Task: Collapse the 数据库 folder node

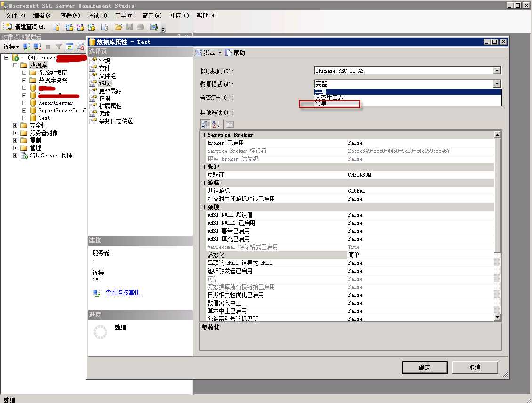Action: click(x=15, y=65)
